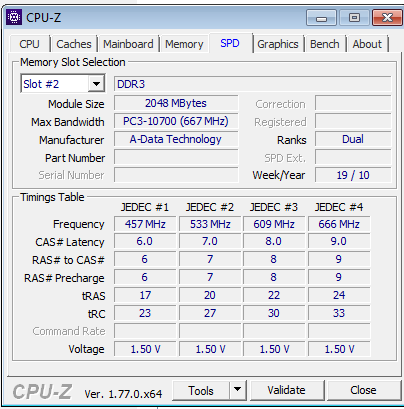Switch to the CPU tab
Screen dimensions: 404x409
pos(29,44)
